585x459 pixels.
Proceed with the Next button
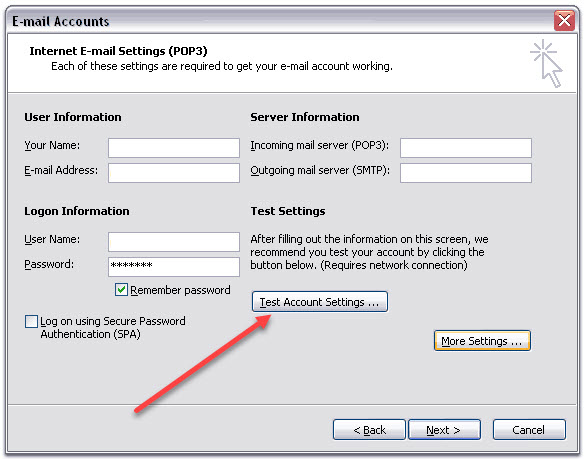pyautogui.click(x=444, y=430)
